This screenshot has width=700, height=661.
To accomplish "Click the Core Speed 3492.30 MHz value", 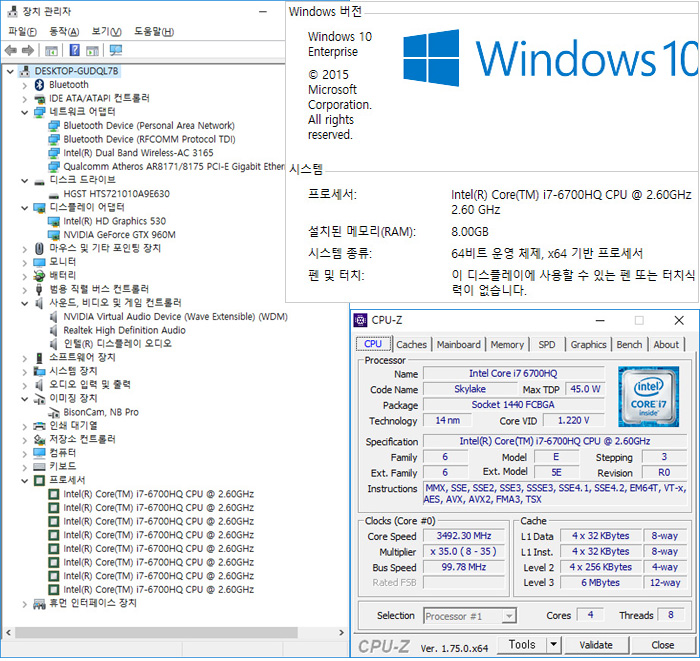I will (x=463, y=536).
